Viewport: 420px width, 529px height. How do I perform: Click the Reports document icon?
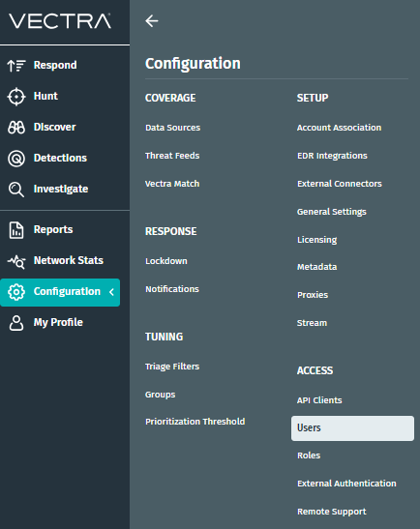(x=16, y=230)
